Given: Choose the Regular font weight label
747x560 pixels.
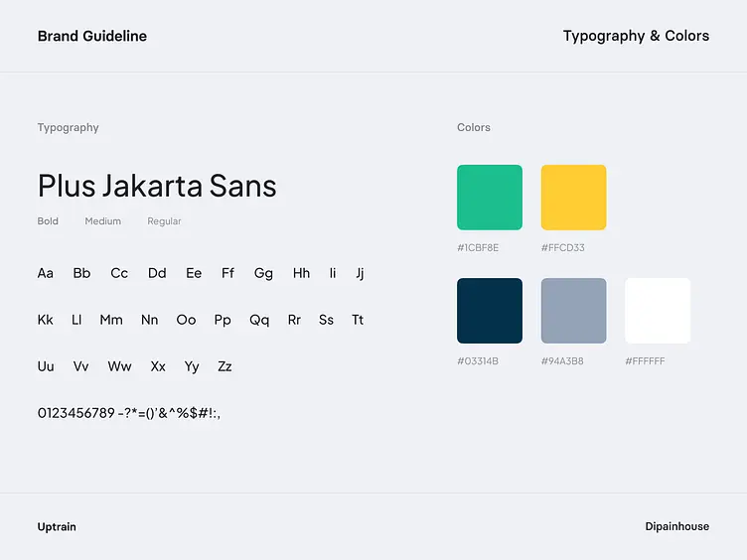Looking at the screenshot, I should [164, 221].
